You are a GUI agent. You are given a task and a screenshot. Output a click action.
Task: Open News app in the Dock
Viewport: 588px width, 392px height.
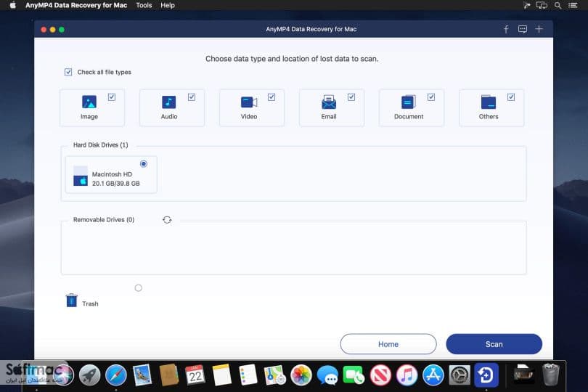coord(380,375)
